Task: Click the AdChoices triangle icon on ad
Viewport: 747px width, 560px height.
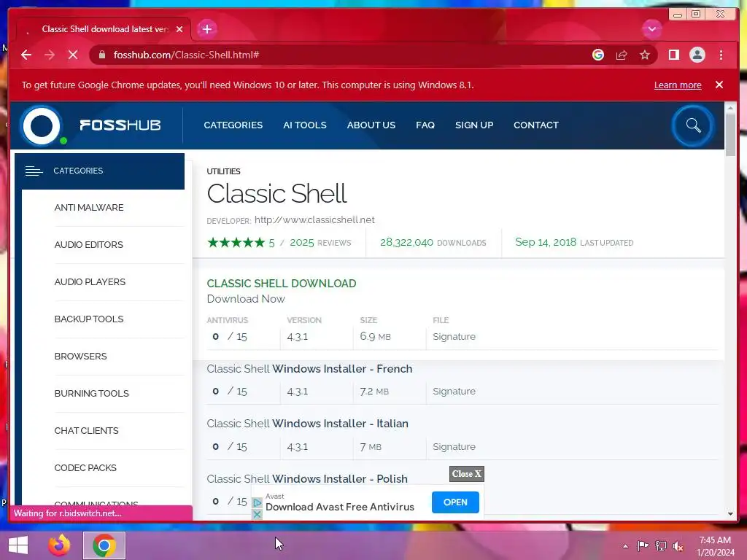Action: (x=257, y=502)
